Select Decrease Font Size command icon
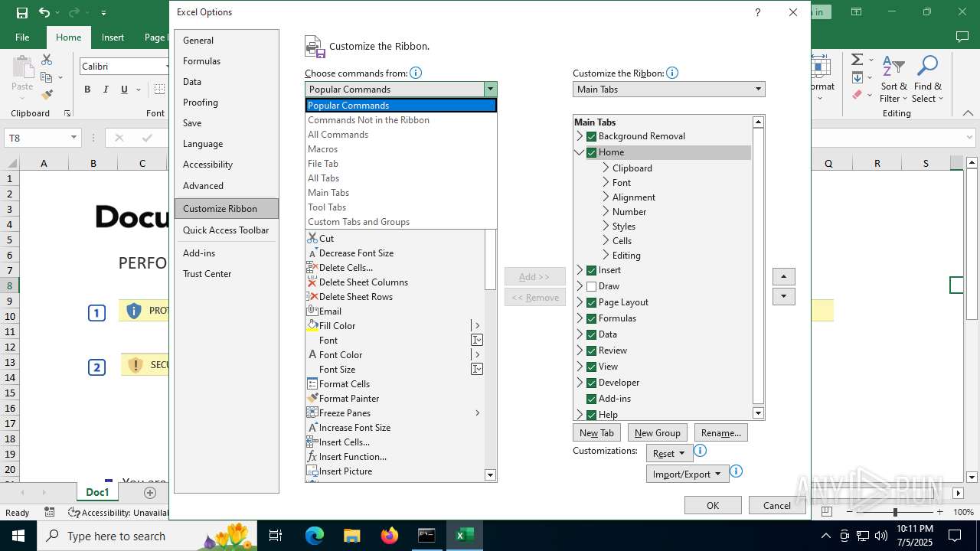This screenshot has height=551, width=980. pos(312,253)
